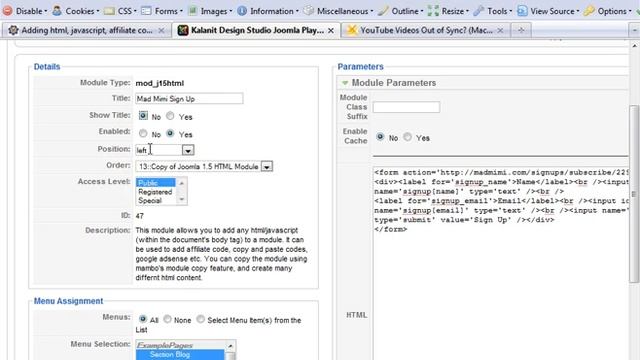
Task: Open the View Source toolbar menu
Action: [x=548, y=11]
